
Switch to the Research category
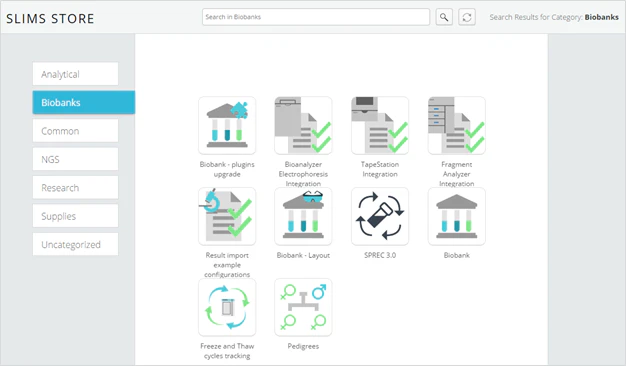(75, 188)
